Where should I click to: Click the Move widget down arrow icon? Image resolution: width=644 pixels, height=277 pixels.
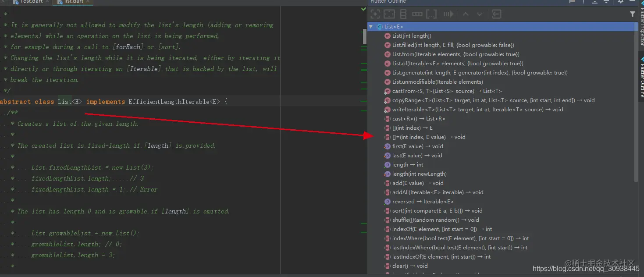tap(480, 14)
